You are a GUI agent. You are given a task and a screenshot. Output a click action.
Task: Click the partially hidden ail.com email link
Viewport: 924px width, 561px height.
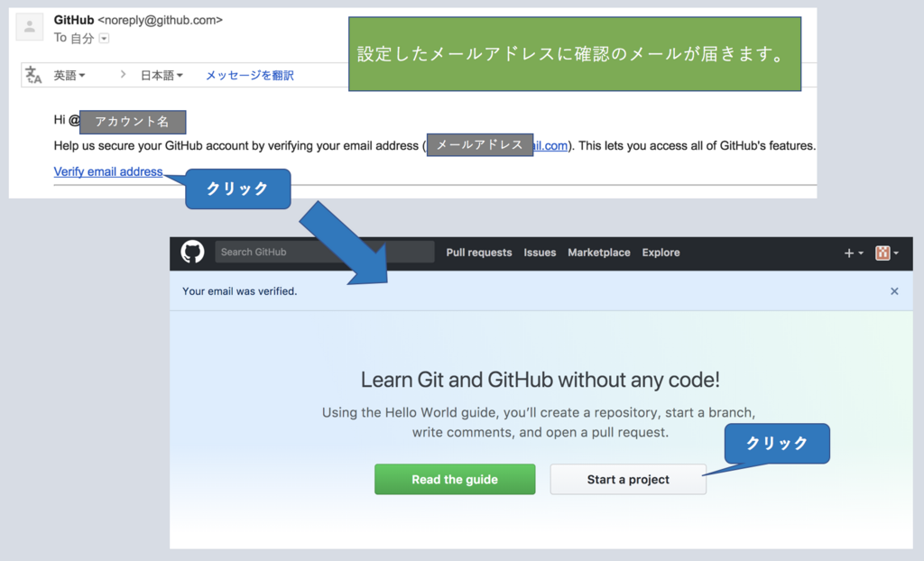550,145
